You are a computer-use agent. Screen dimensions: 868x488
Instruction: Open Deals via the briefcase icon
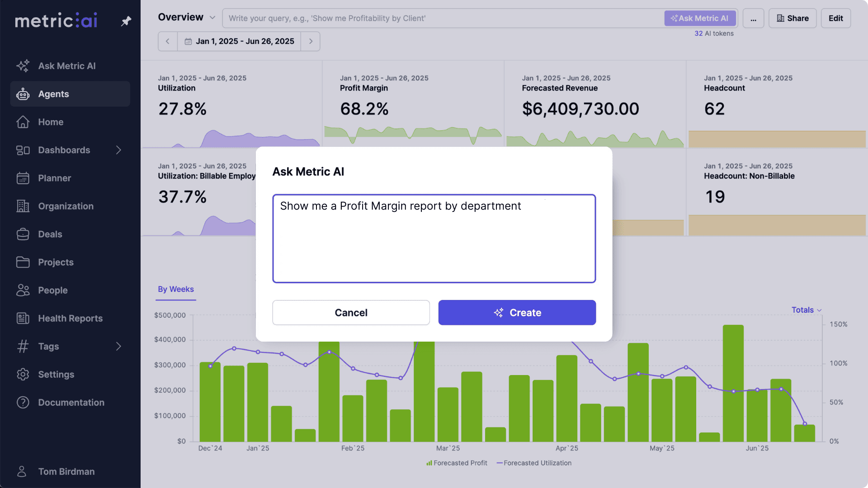tap(23, 234)
